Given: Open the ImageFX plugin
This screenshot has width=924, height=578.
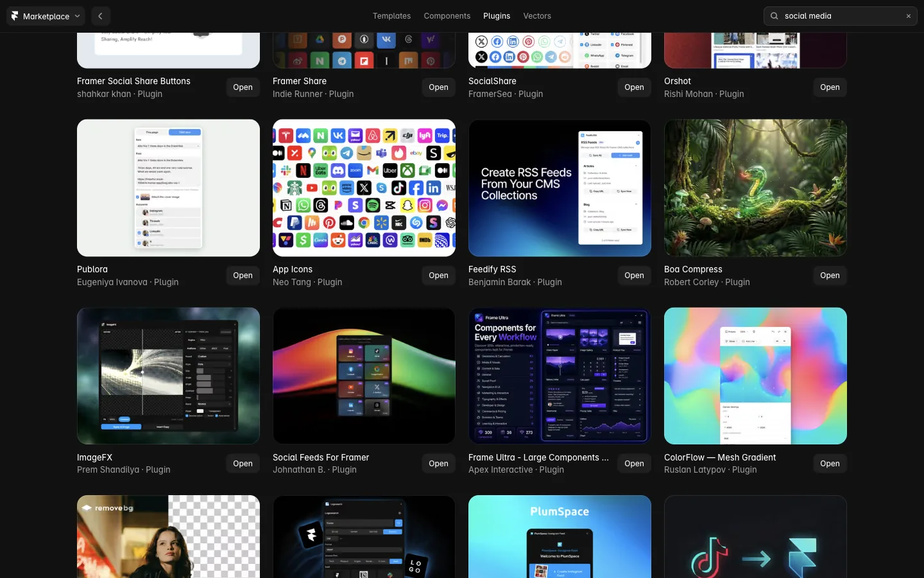Looking at the screenshot, I should 243,464.
